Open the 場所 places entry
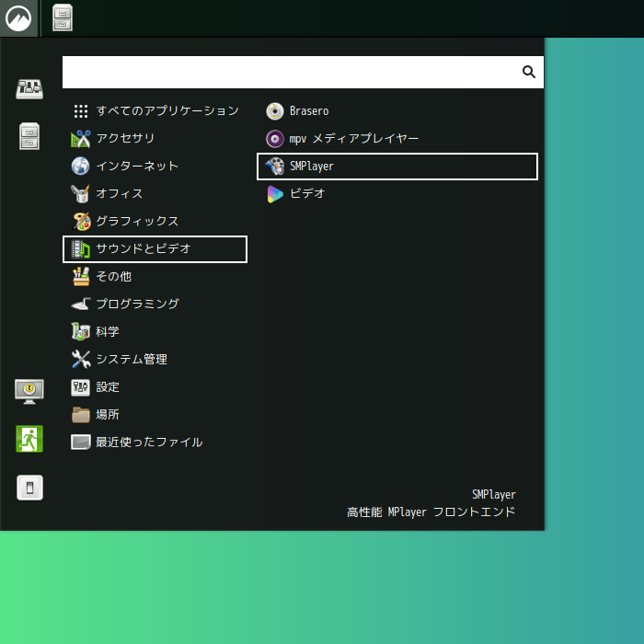Image resolution: width=644 pixels, height=644 pixels. point(155,414)
